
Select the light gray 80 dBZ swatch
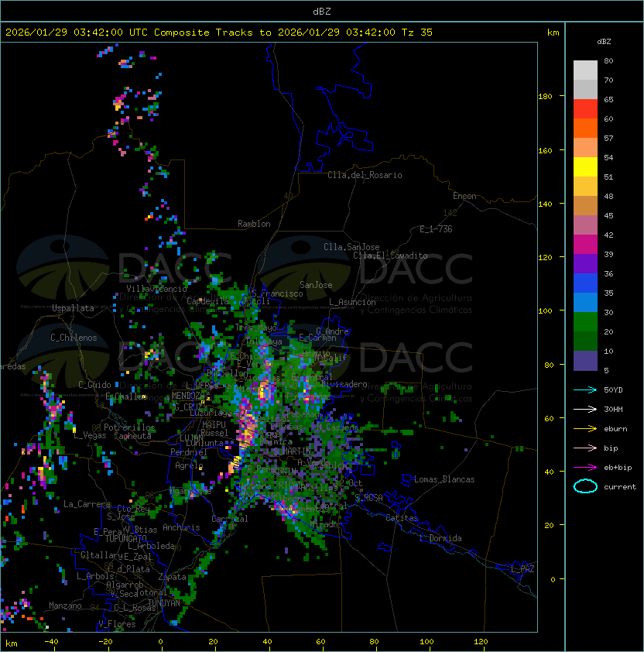click(x=585, y=70)
